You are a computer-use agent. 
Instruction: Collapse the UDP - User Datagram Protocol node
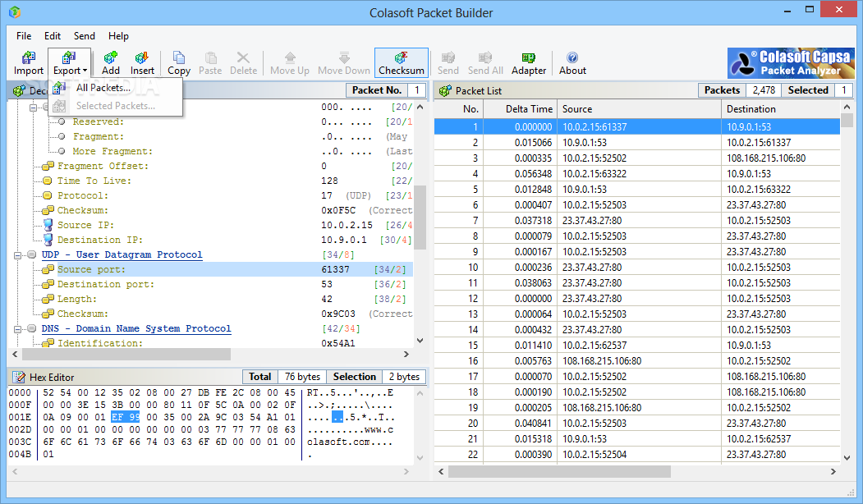click(x=17, y=255)
